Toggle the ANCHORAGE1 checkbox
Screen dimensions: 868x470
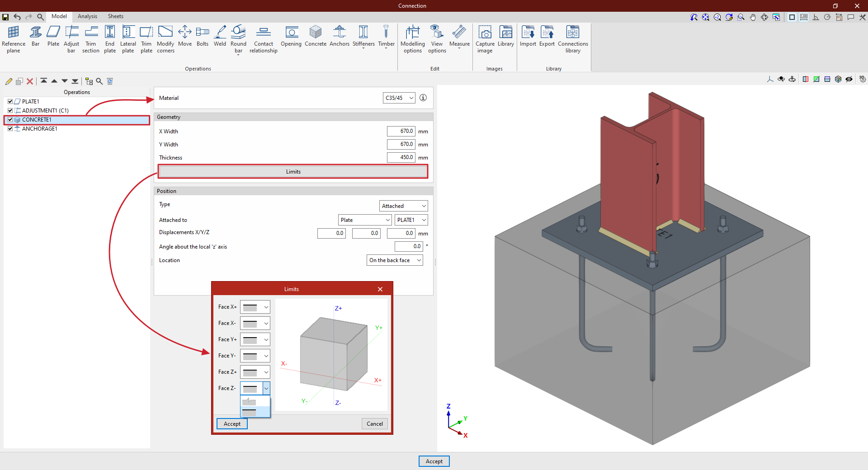pos(10,129)
